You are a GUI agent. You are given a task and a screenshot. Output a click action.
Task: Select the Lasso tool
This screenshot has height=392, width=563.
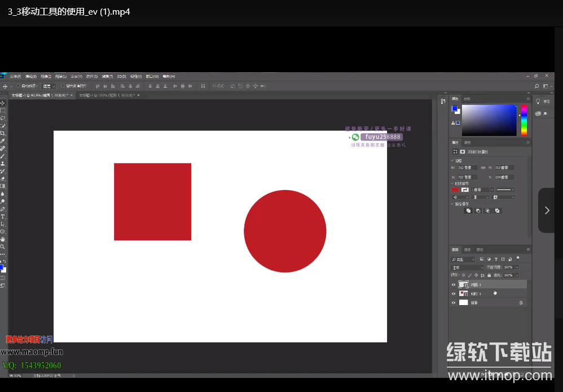click(x=3, y=118)
